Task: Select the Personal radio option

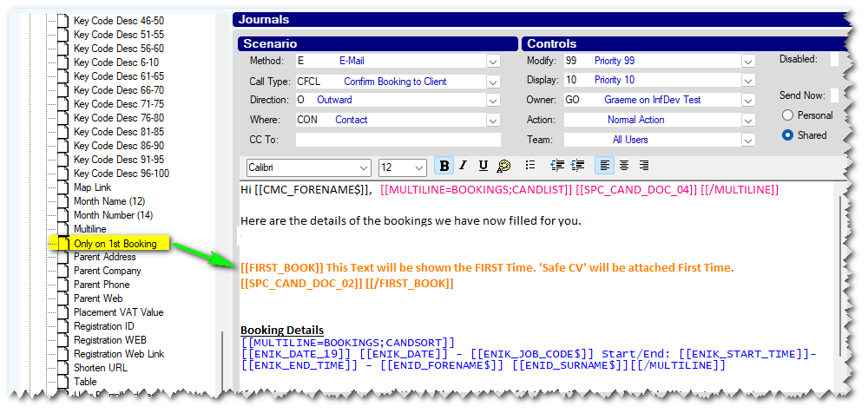Action: tap(788, 115)
